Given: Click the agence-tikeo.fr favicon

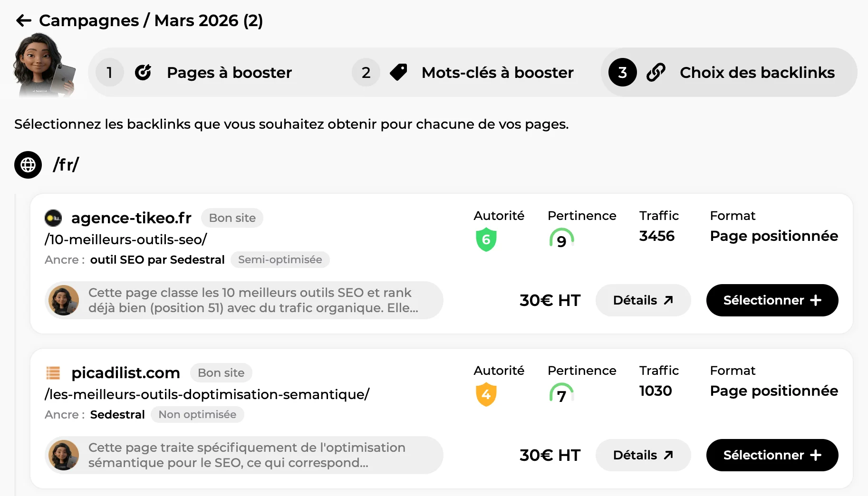Looking at the screenshot, I should click(53, 218).
